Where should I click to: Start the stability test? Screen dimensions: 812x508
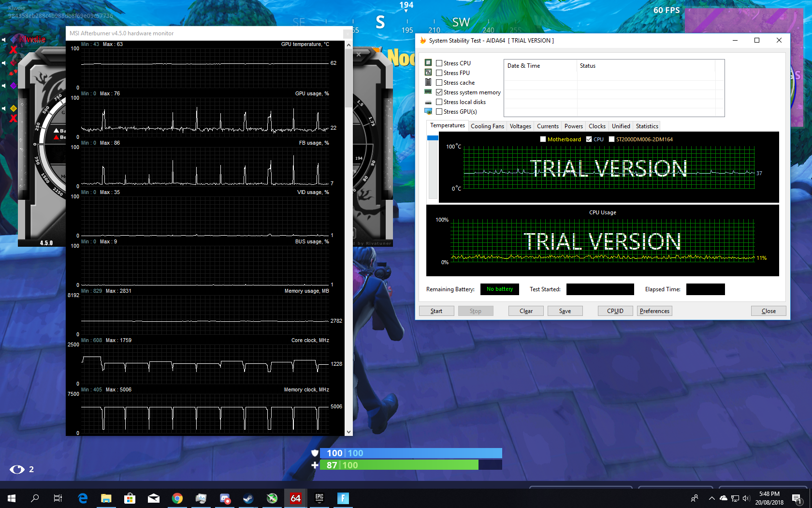point(436,311)
